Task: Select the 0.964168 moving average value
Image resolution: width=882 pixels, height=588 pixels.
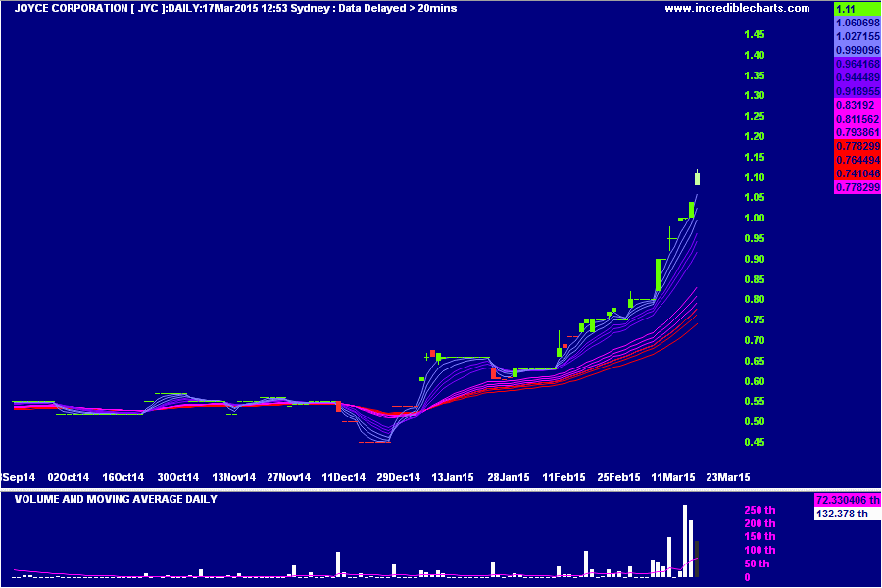Action: click(x=857, y=64)
